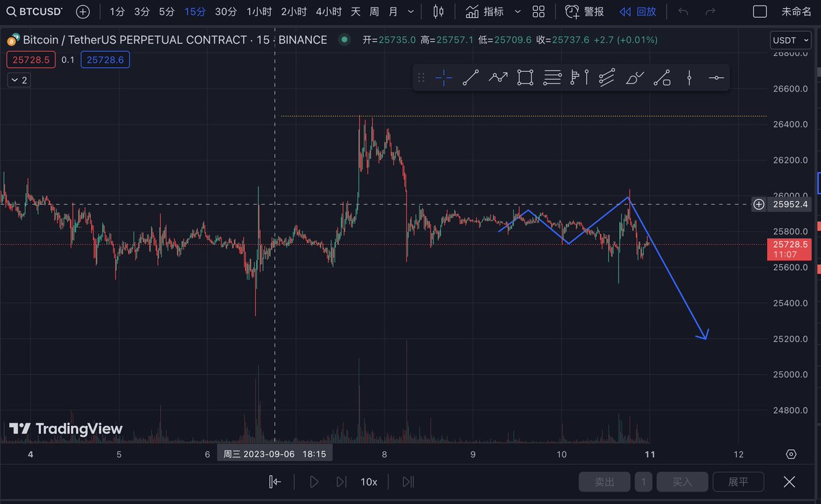Viewport: 821px width, 504px height.
Task: Open the candlestick chart type menu
Action: click(x=439, y=12)
